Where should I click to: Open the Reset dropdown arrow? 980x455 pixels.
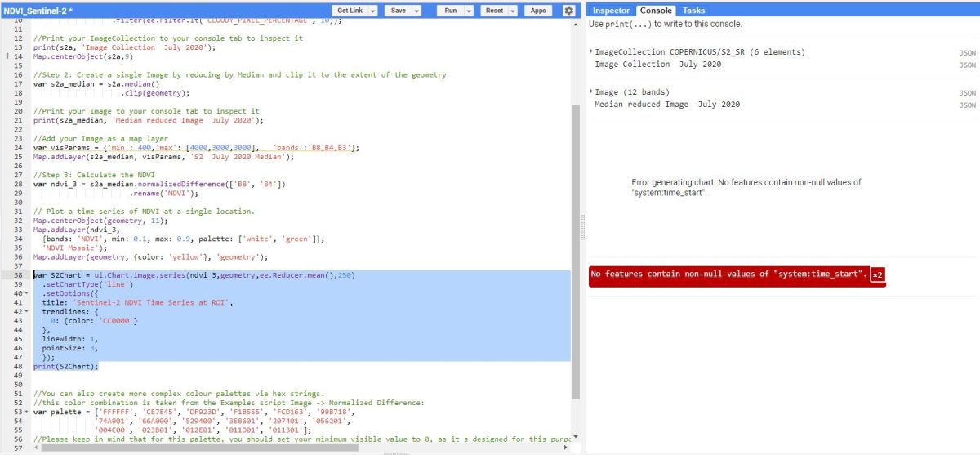point(513,11)
